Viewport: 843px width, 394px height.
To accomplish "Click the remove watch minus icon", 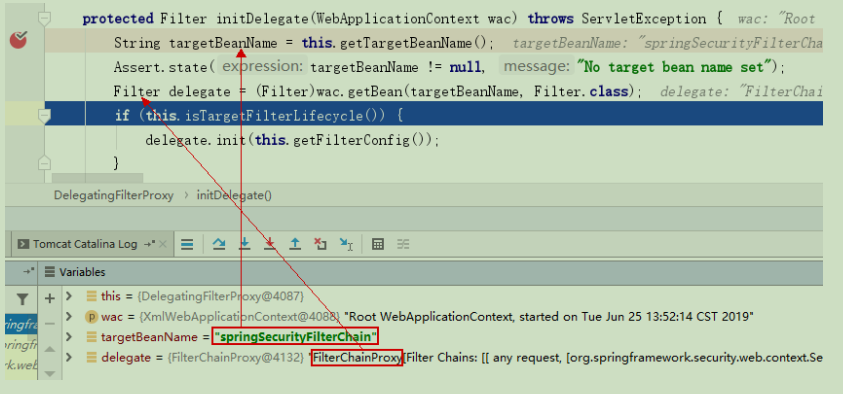I will tap(49, 324).
